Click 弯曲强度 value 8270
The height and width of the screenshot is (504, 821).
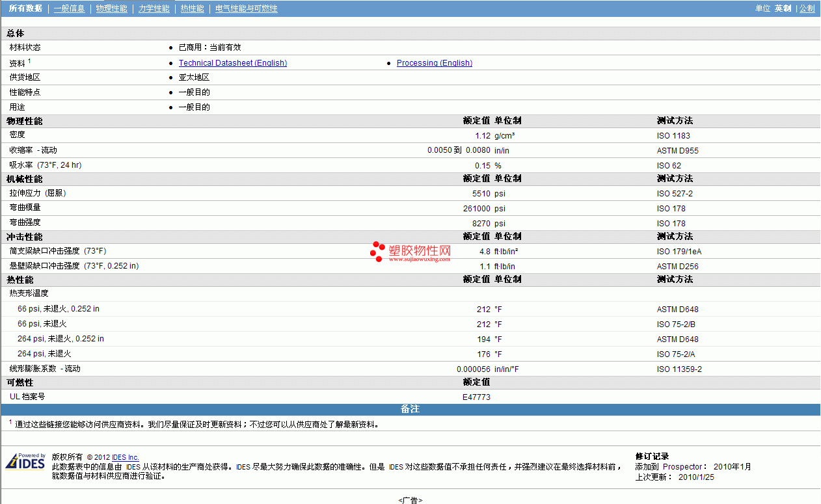(481, 224)
